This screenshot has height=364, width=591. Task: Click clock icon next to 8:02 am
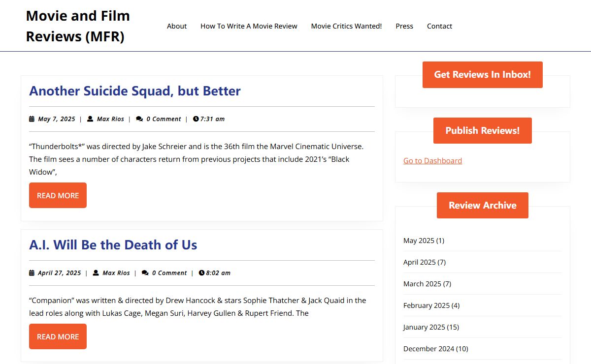[201, 273]
